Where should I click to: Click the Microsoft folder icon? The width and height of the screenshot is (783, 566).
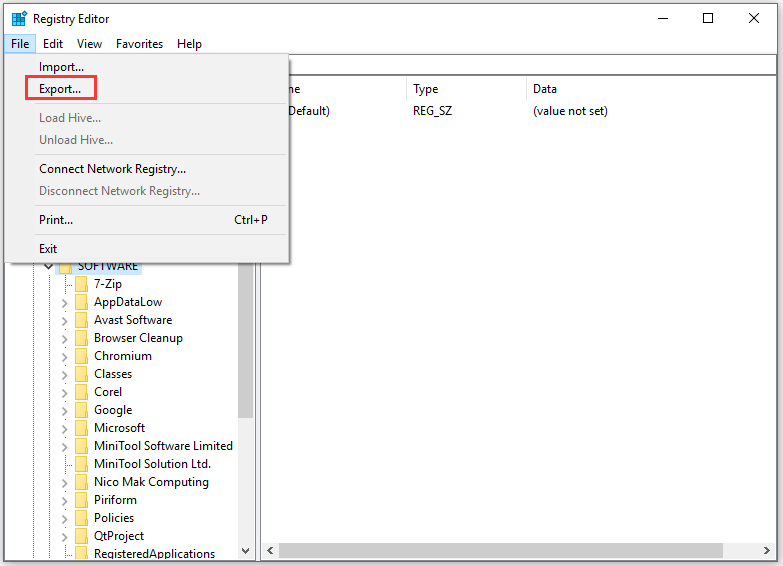tap(81, 428)
